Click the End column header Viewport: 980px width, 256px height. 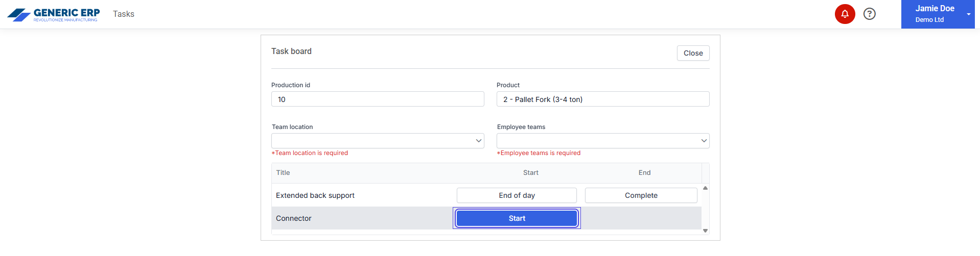tap(644, 173)
